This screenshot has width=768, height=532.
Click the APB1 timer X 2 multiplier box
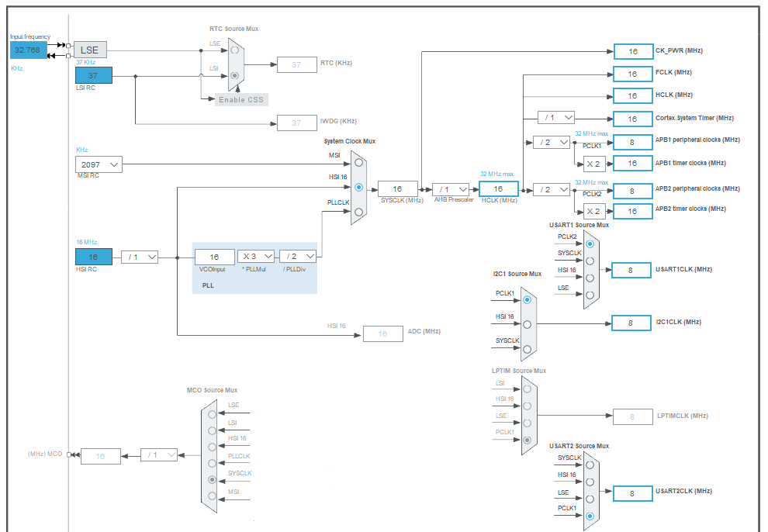click(594, 164)
